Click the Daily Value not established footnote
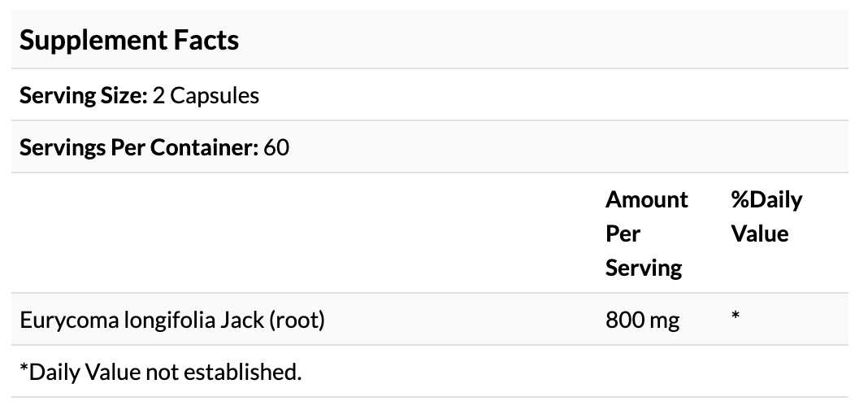The height and width of the screenshot is (410, 868). (x=161, y=372)
